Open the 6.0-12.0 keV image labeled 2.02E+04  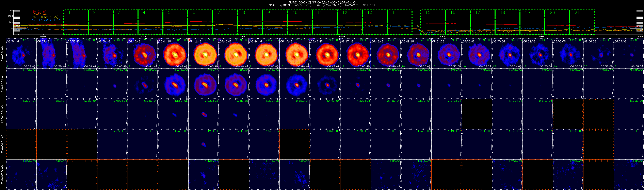[112, 84]
